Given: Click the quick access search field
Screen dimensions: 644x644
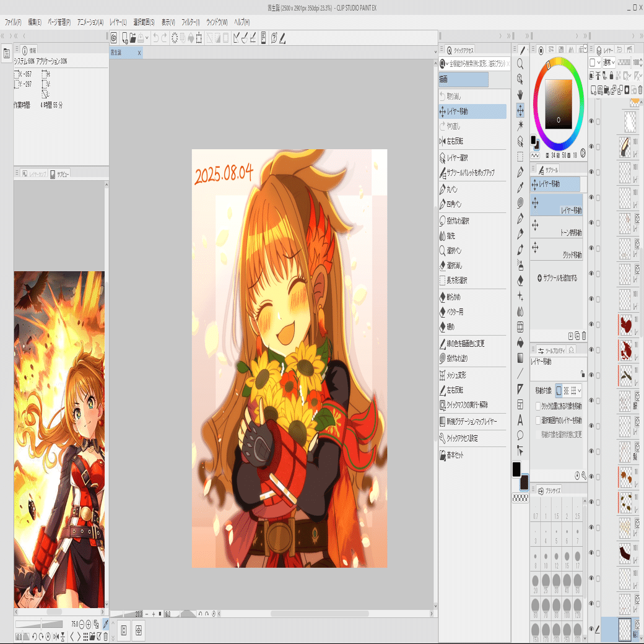Looking at the screenshot, I should click(476, 64).
